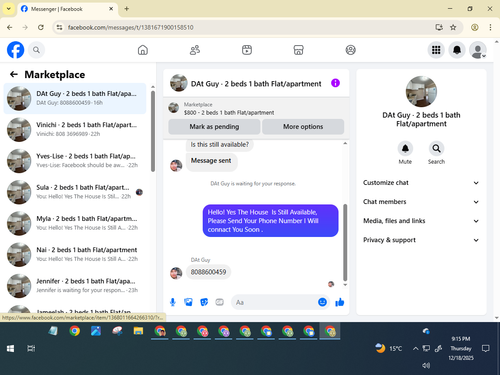The width and height of the screenshot is (500, 375).
Task: Expand the Customize chat section
Action: click(421, 183)
